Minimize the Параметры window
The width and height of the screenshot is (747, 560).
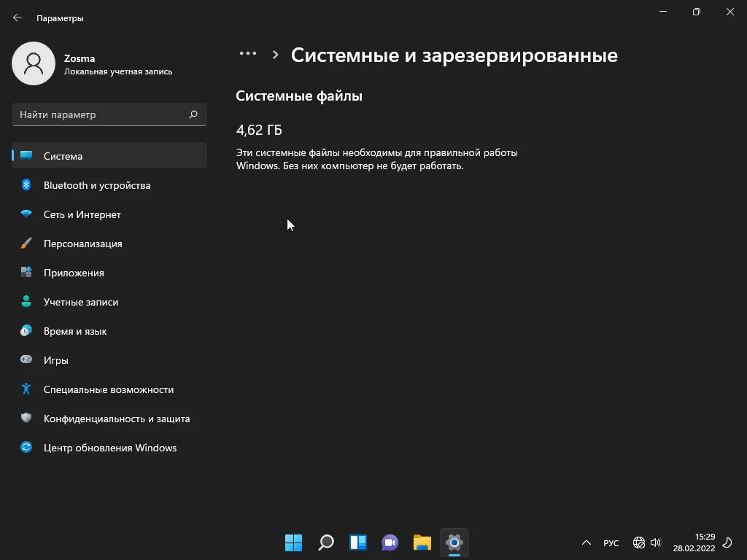(x=662, y=12)
